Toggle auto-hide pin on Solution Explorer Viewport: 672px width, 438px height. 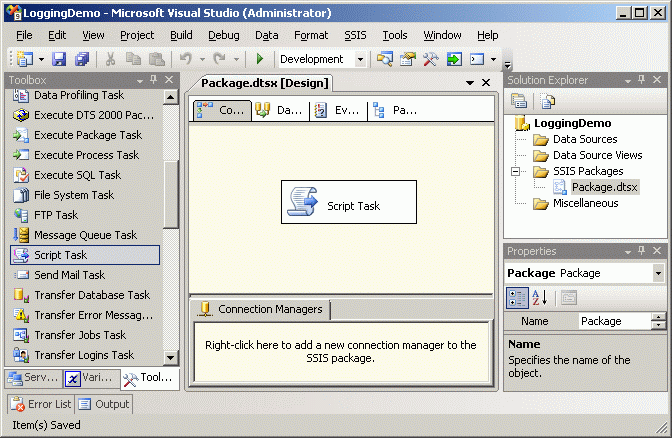tap(642, 79)
